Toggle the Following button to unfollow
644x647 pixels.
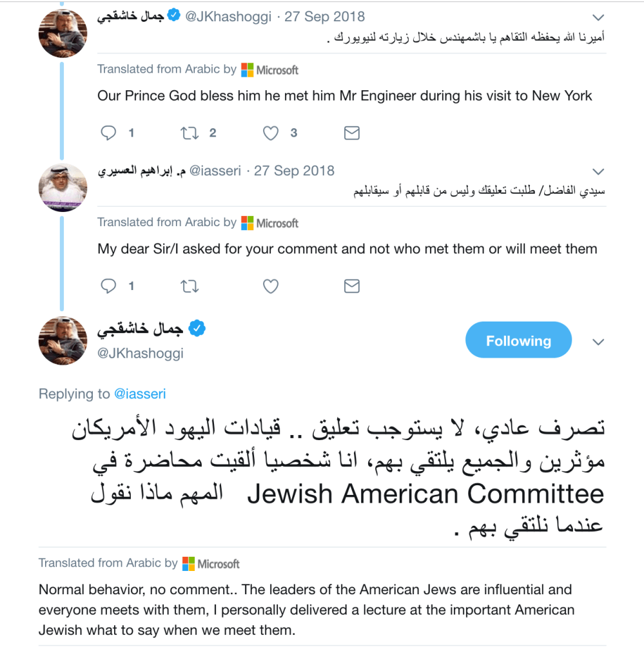(518, 340)
